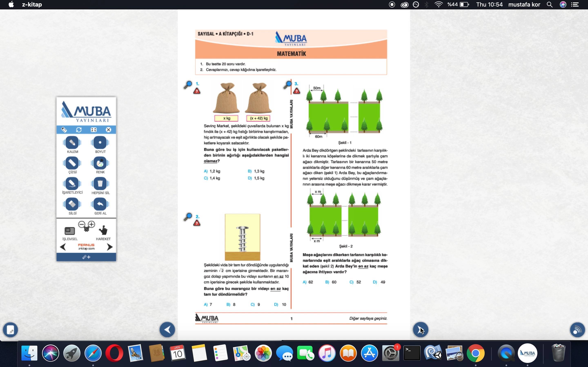Open the BOYUT size tool
This screenshot has width=588, height=367.
click(100, 143)
